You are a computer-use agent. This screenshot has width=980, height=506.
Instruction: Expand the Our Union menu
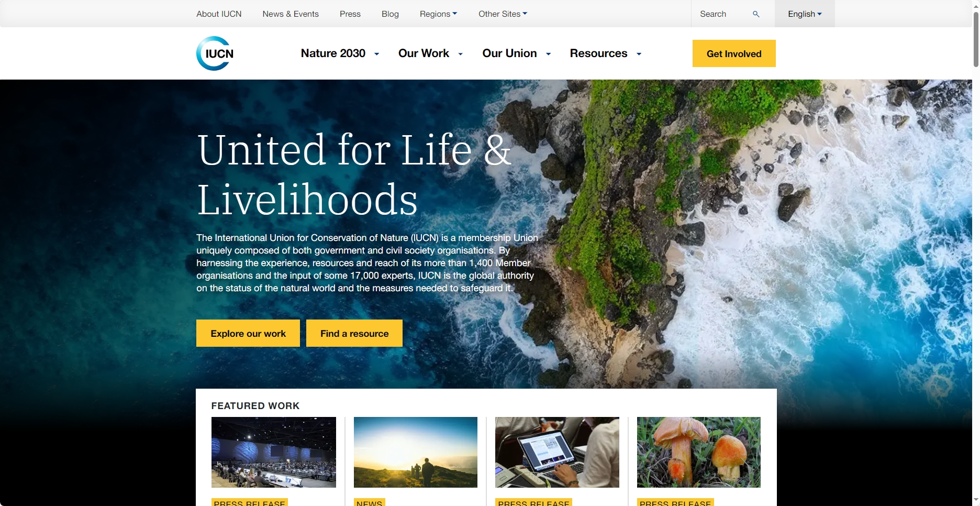517,53
